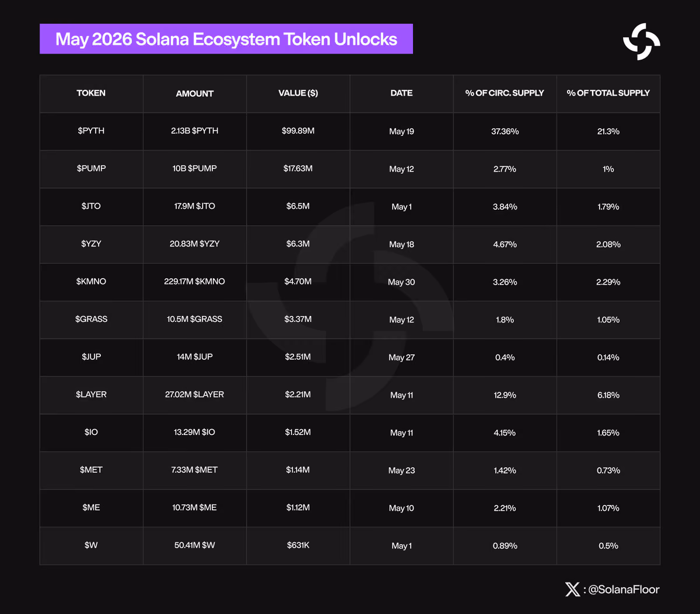700x614 pixels.
Task: Select the $YZY token cell
Action: coord(91,243)
